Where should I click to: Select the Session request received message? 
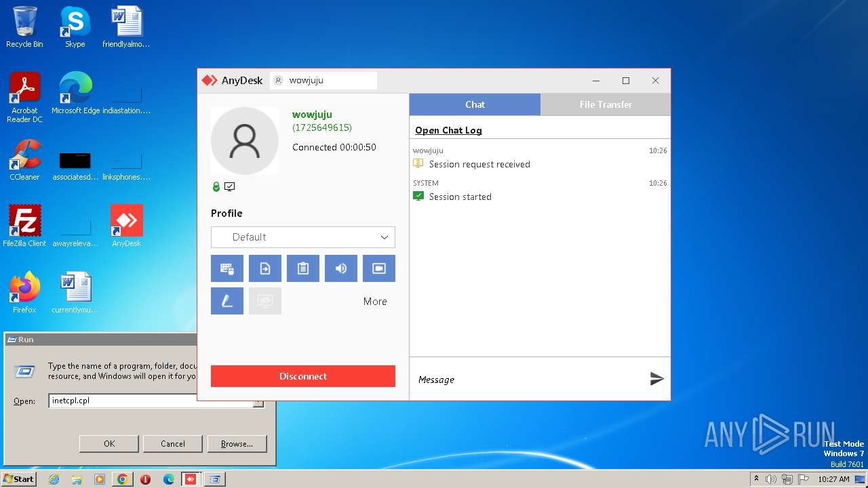click(479, 164)
